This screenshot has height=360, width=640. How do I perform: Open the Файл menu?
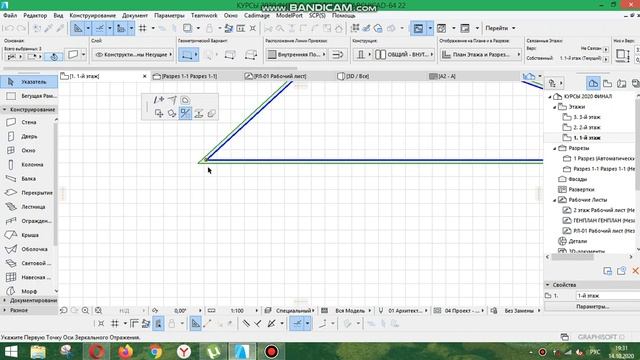[10, 16]
